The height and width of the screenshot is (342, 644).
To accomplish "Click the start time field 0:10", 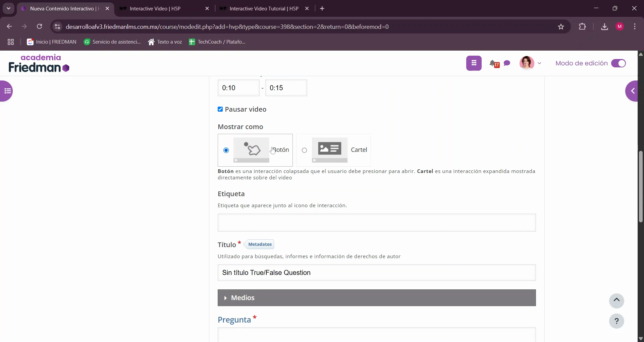I will pyautogui.click(x=238, y=88).
